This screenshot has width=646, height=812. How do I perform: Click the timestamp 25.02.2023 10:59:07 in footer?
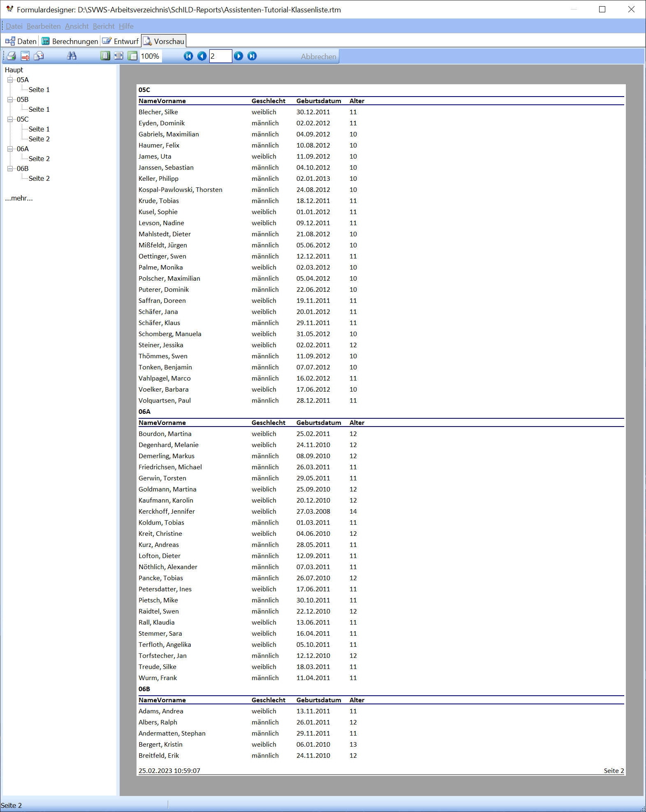coord(169,770)
